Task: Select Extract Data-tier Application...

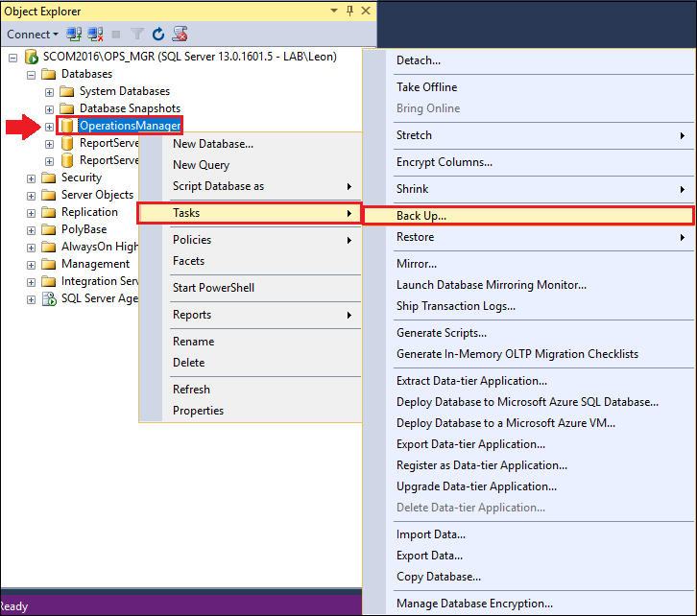Action: [529, 381]
